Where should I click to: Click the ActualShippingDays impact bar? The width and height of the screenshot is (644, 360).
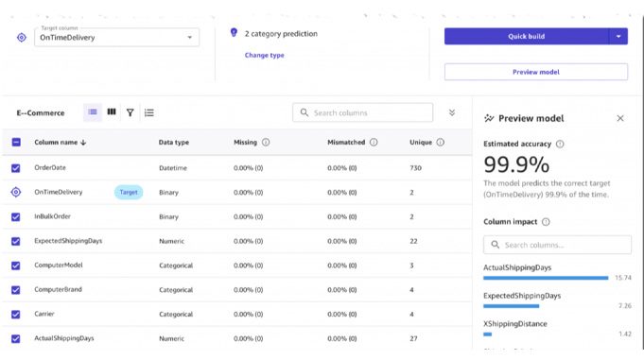coord(546,278)
